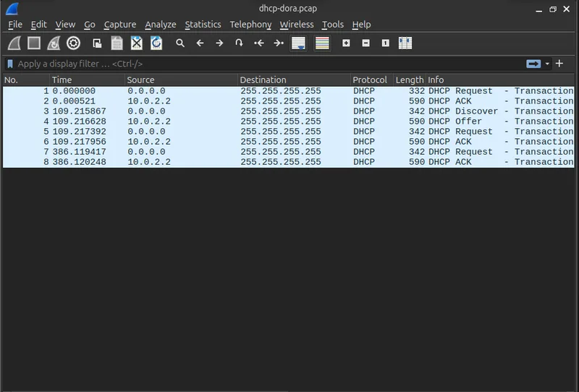
Task: Click length 332 in packet 1
Action: tap(417, 91)
